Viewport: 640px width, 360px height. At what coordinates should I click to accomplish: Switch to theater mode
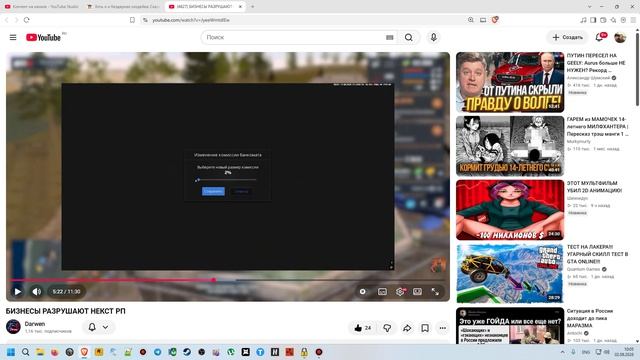pyautogui.click(x=417, y=291)
